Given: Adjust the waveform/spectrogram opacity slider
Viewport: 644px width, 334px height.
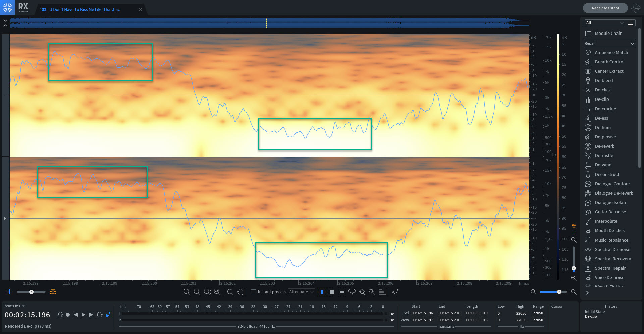Looking at the screenshot, I should pos(31,292).
